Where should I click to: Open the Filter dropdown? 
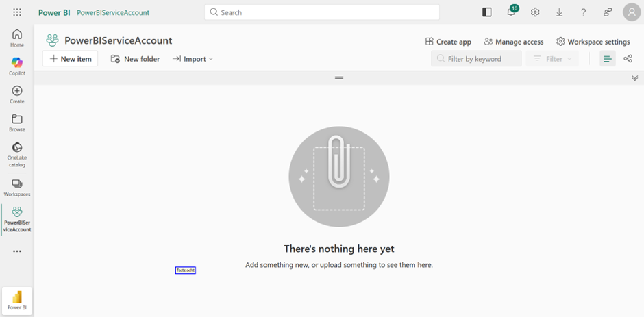(552, 59)
